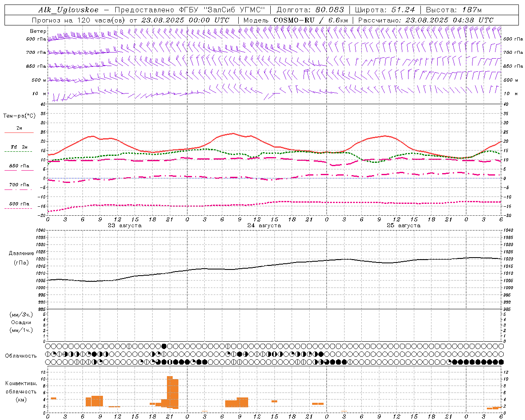Select the (мм/3ч.) precipitation unit label

(x=21, y=315)
